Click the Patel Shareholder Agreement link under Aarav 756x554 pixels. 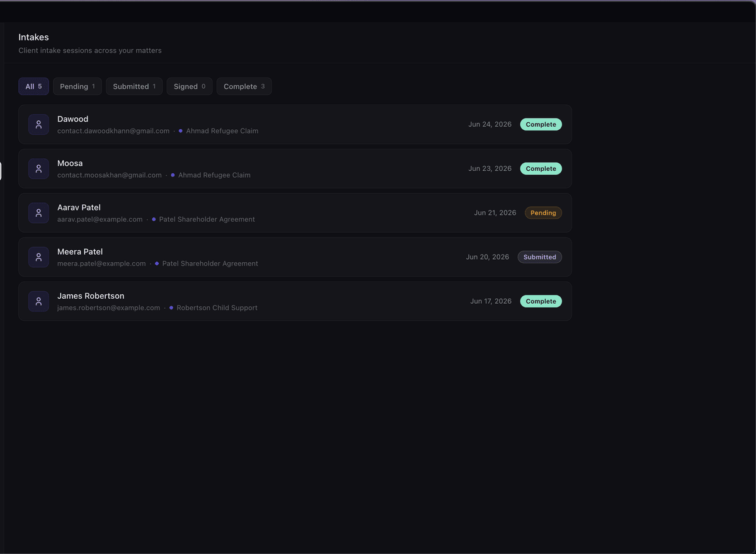click(x=207, y=219)
